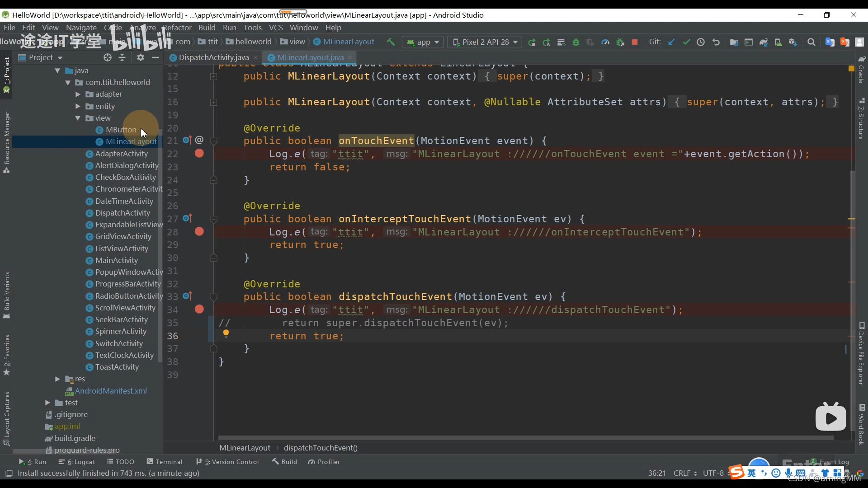Open AndroidManifest.xml in project tree
The width and height of the screenshot is (868, 488).
(x=106, y=391)
